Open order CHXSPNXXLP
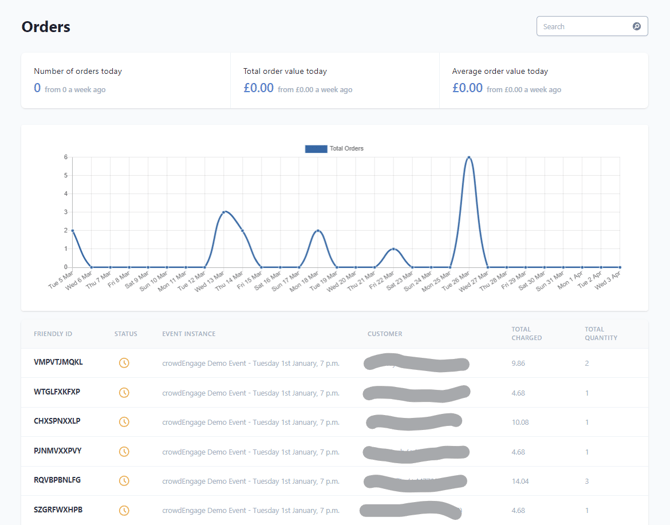Viewport: 670px width, 525px height. pyautogui.click(x=57, y=422)
